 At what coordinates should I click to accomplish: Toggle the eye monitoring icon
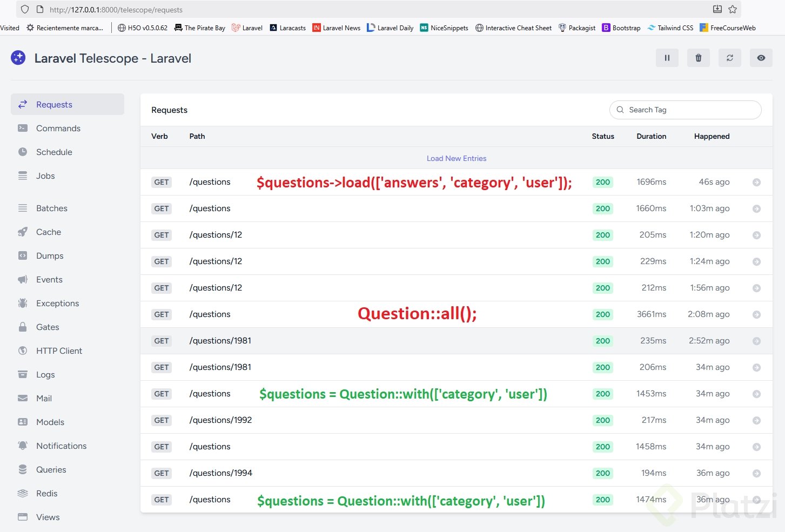[761, 58]
